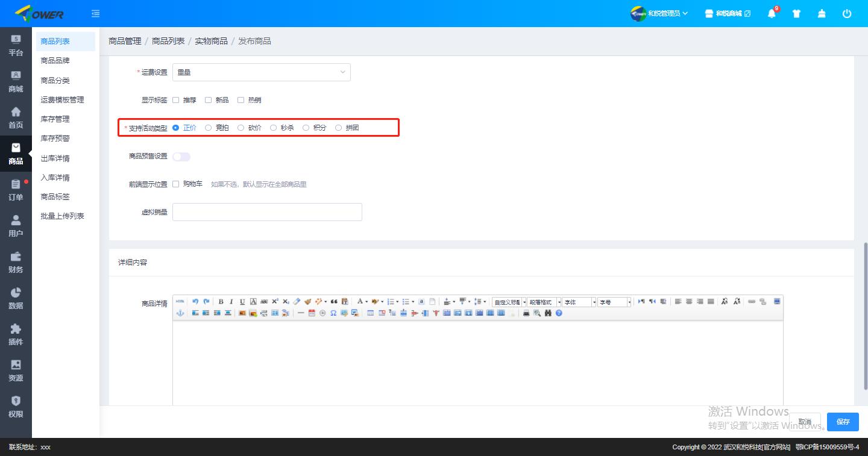This screenshot has height=456, width=868.
Task: Open the font color letter A dropdown
Action: pyautogui.click(x=366, y=301)
